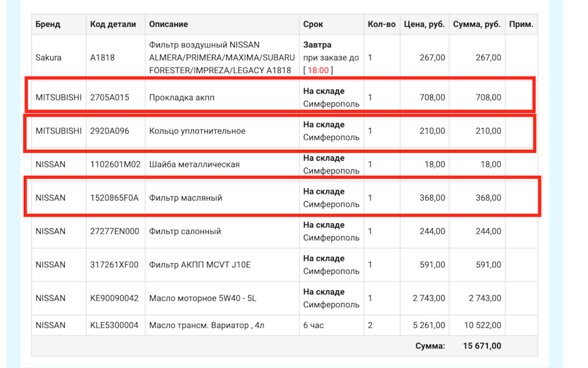The width and height of the screenshot is (588, 368).
Task: Select part code KE90090042
Action: 115,298
